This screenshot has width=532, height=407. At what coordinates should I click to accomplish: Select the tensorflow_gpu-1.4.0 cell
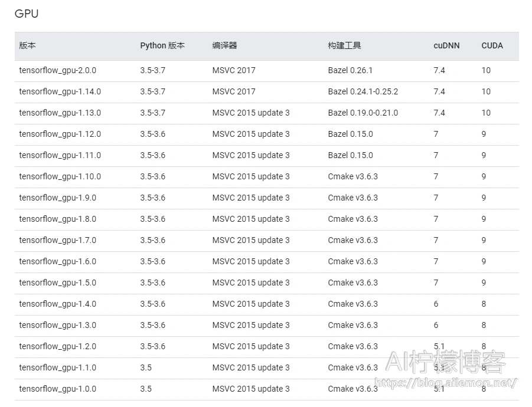tap(58, 304)
